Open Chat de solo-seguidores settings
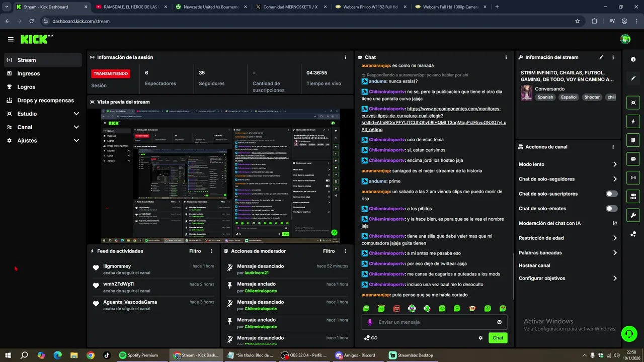644x362 pixels. click(568, 179)
